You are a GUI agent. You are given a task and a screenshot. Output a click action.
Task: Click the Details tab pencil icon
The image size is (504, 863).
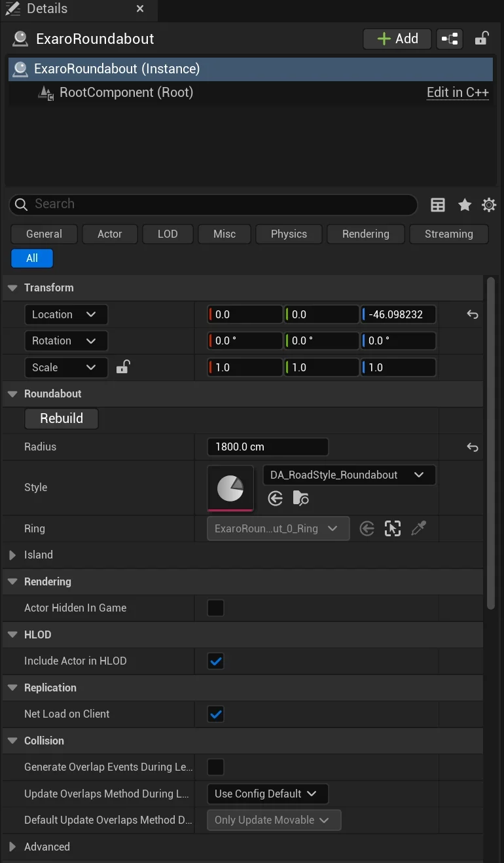coord(12,9)
